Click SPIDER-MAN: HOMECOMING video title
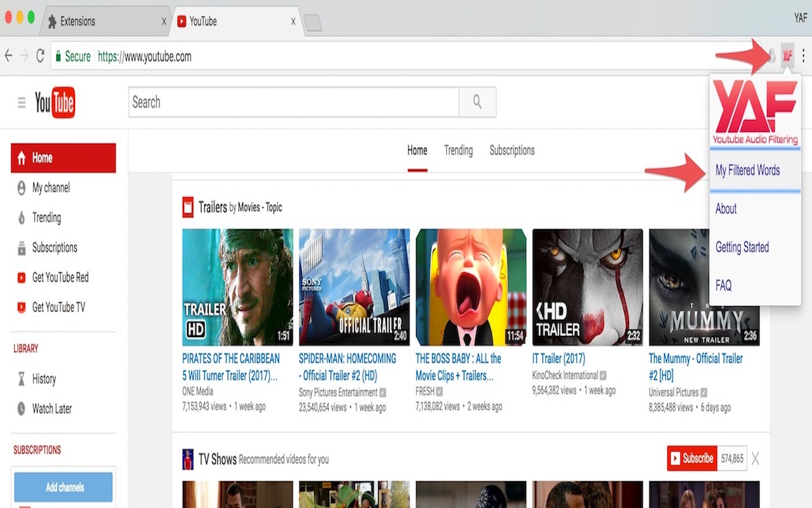The width and height of the screenshot is (812, 508). click(x=348, y=367)
